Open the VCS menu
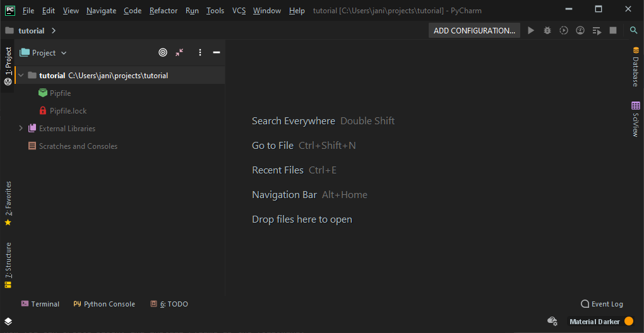The width and height of the screenshot is (644, 333). [x=239, y=11]
